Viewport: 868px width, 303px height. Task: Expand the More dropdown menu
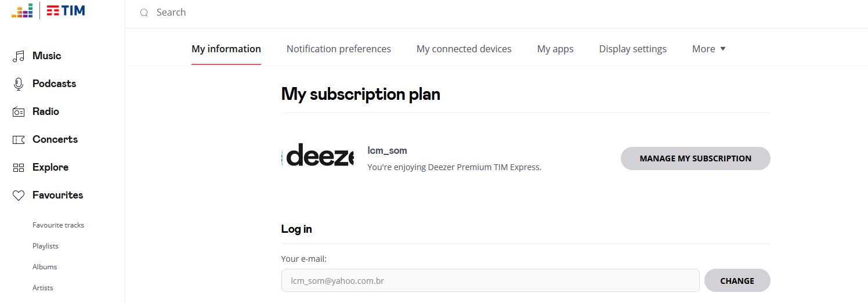(x=708, y=49)
